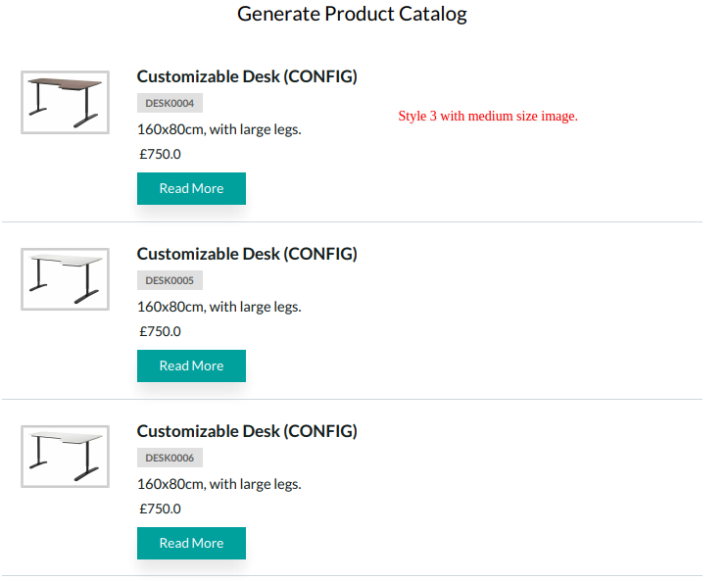Select the first Customizable Desk (CONFIG) title

pos(247,76)
